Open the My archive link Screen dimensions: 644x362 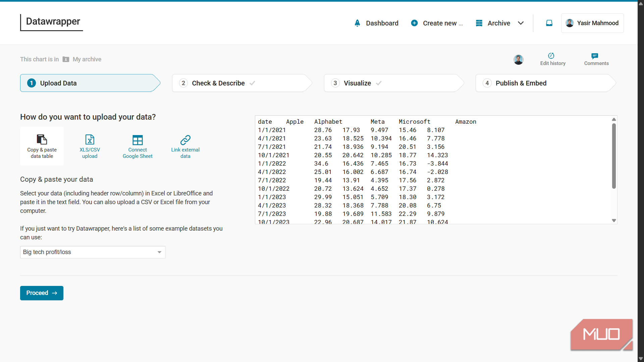click(87, 59)
